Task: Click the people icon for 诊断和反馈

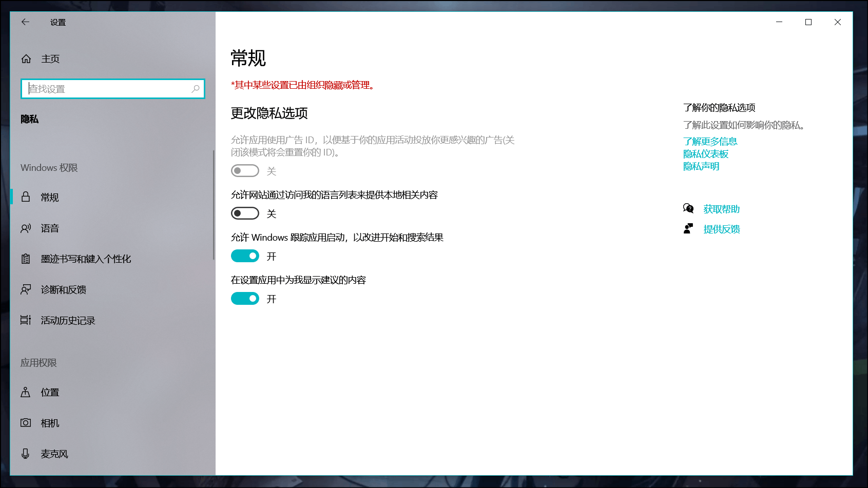Action: tap(25, 289)
